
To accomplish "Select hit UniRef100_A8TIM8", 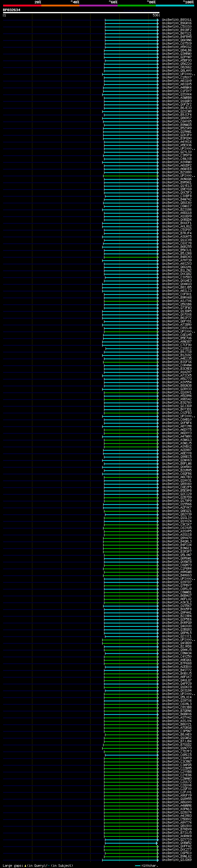I will click(x=176, y=426).
